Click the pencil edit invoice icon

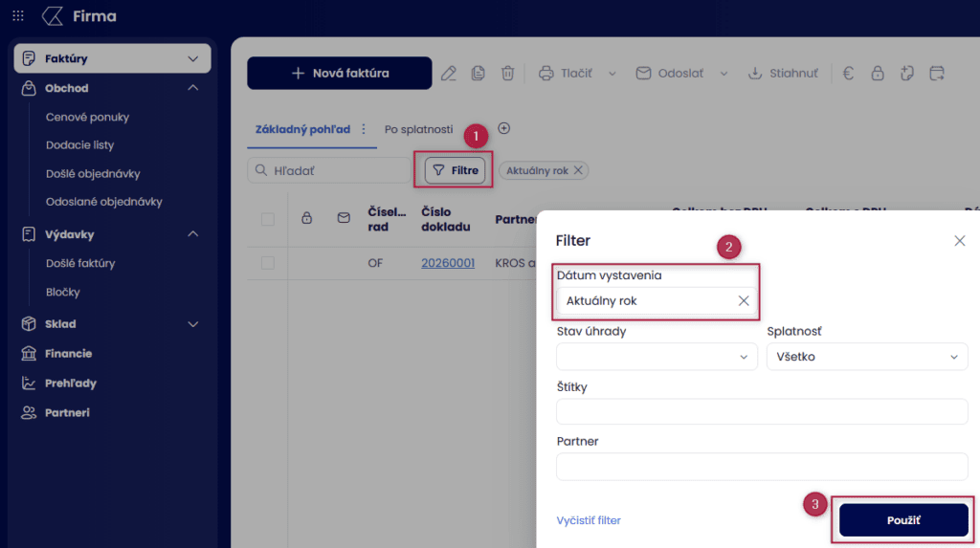(x=448, y=74)
